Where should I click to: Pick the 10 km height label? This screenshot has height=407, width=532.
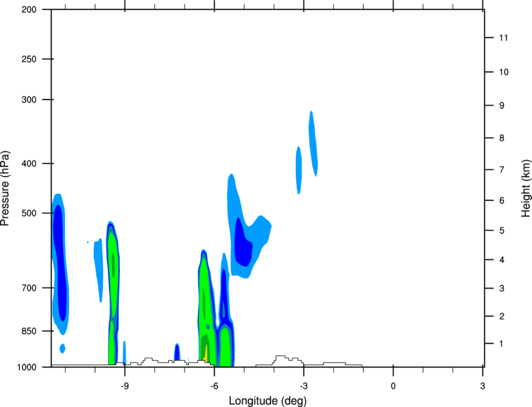504,72
